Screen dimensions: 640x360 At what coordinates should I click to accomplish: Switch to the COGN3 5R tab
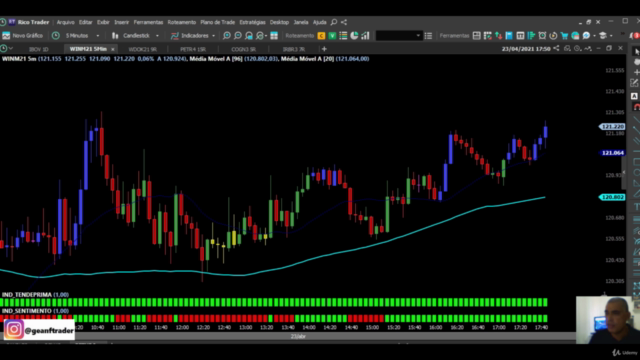click(x=244, y=49)
